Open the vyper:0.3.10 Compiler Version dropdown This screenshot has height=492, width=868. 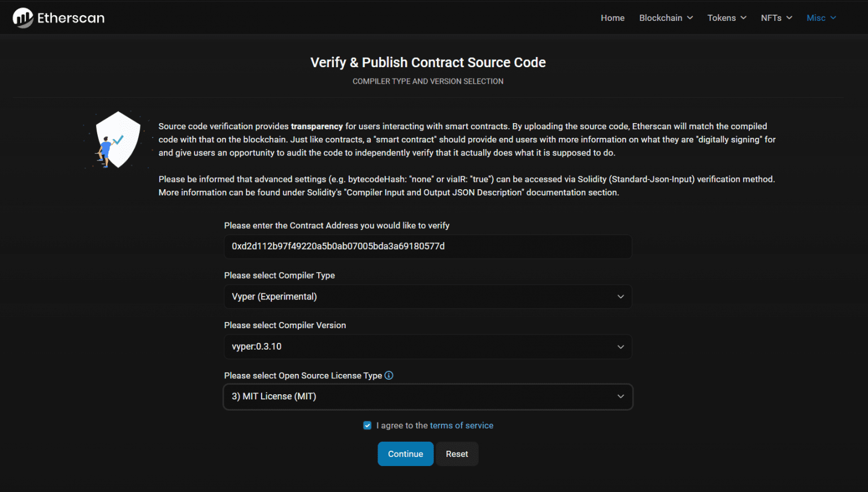pos(428,346)
